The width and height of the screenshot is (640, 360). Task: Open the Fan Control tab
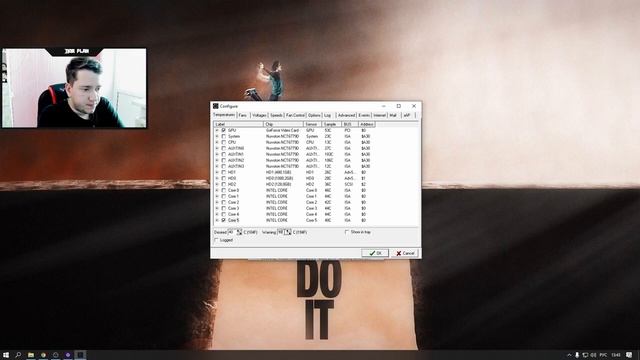pyautogui.click(x=295, y=116)
